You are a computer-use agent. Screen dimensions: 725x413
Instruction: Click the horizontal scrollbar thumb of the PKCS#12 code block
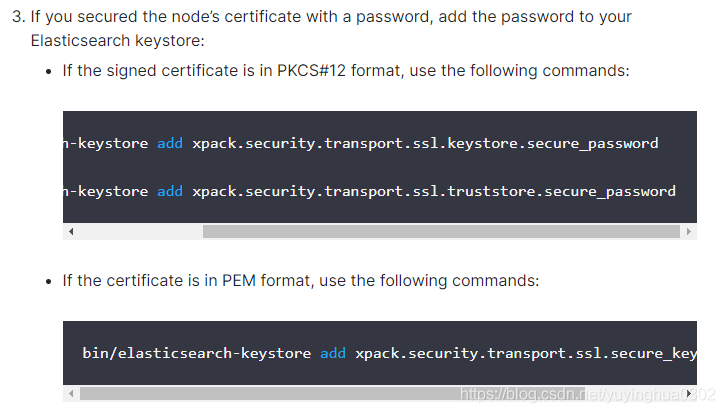pyautogui.click(x=441, y=231)
